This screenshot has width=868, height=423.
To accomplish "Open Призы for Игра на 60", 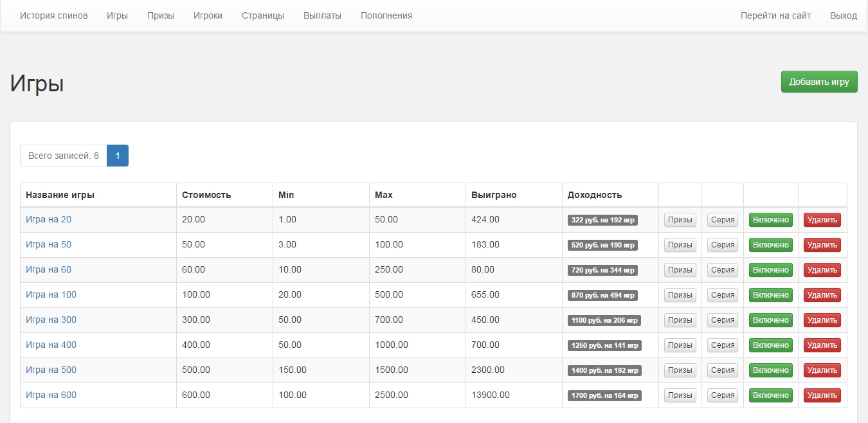I will [680, 270].
